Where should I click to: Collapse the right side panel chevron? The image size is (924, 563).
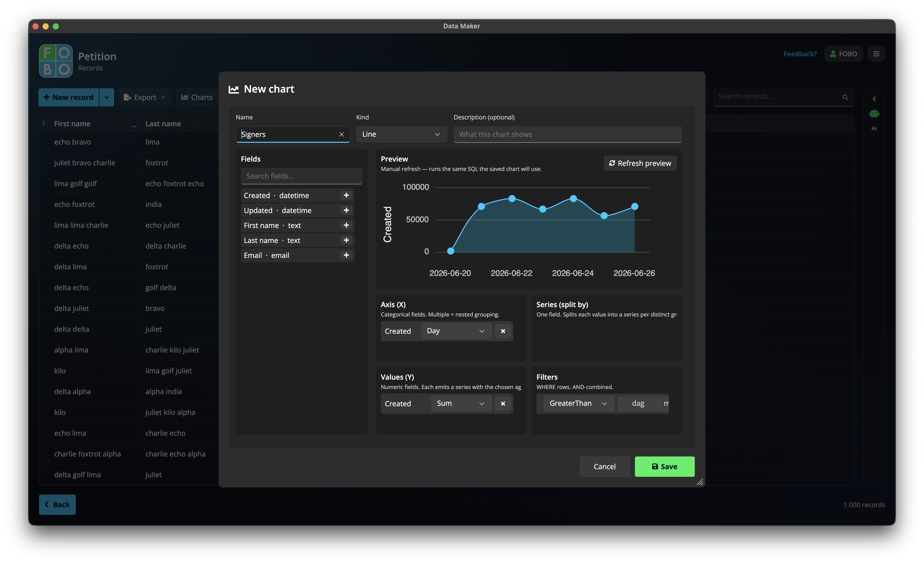[874, 99]
